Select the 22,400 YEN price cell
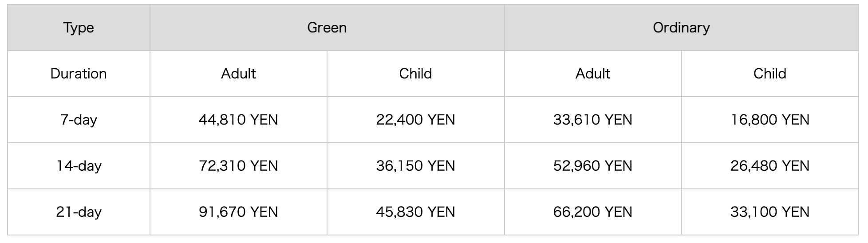 tap(415, 120)
